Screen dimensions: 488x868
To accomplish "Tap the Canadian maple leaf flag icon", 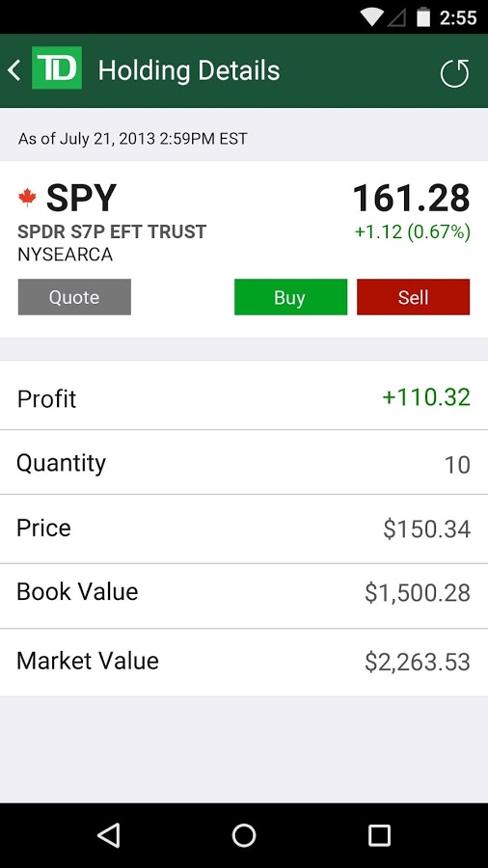I will point(27,198).
